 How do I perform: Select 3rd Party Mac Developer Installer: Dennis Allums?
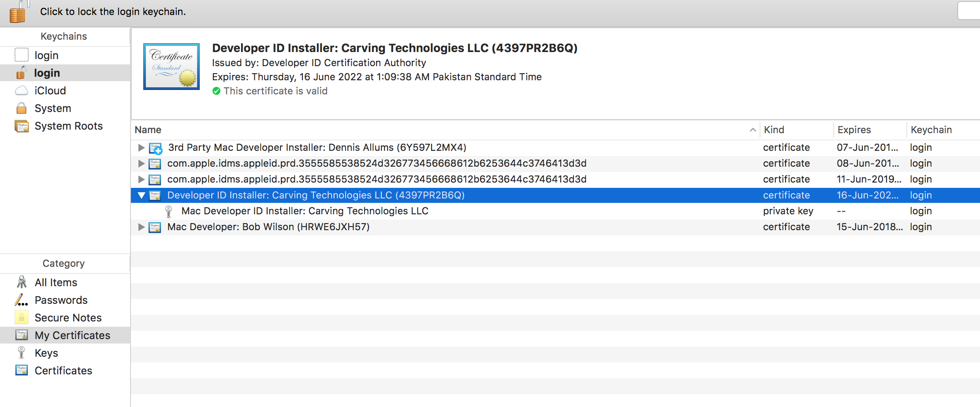click(317, 147)
